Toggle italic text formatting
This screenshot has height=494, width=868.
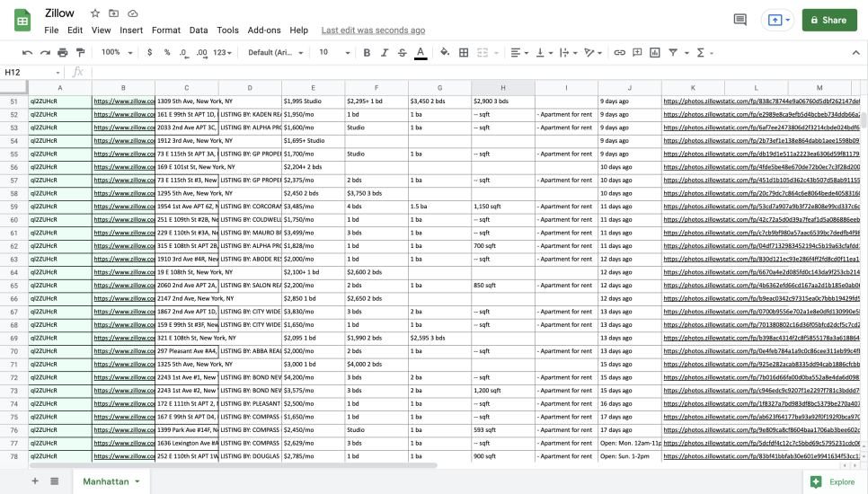pos(385,53)
